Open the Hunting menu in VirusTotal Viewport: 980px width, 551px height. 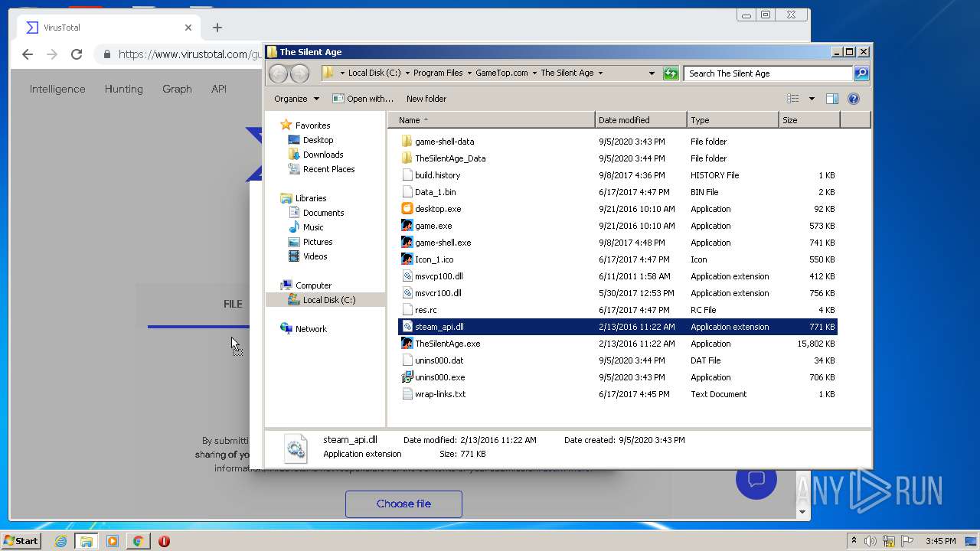pyautogui.click(x=124, y=89)
